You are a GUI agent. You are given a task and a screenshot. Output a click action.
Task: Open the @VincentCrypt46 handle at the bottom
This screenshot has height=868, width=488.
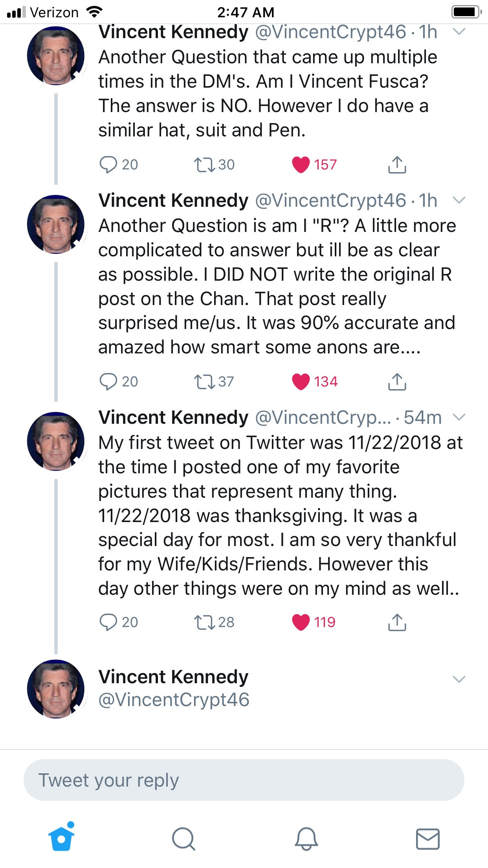[174, 700]
